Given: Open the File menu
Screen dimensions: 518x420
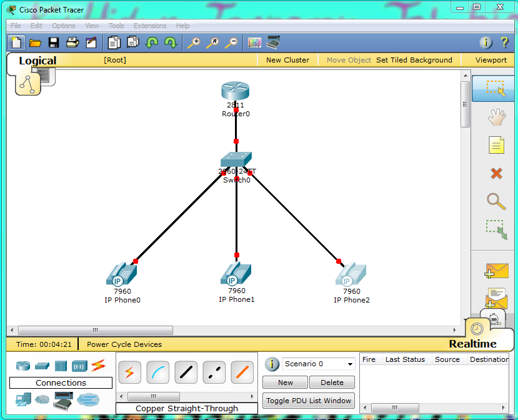Looking at the screenshot, I should (16, 26).
